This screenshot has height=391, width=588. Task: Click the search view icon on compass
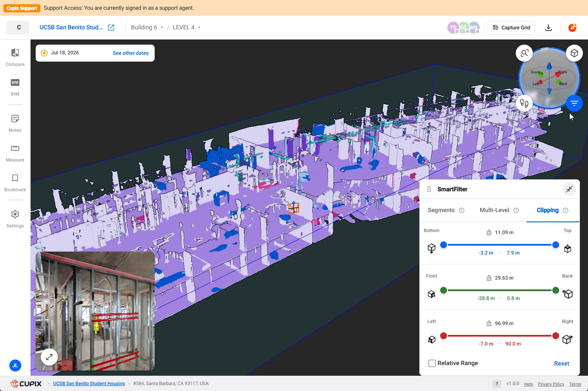pyautogui.click(x=524, y=53)
